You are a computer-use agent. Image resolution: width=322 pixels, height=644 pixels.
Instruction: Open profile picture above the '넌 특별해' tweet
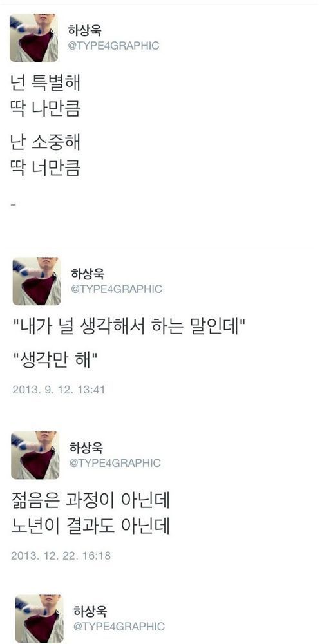[33, 38]
